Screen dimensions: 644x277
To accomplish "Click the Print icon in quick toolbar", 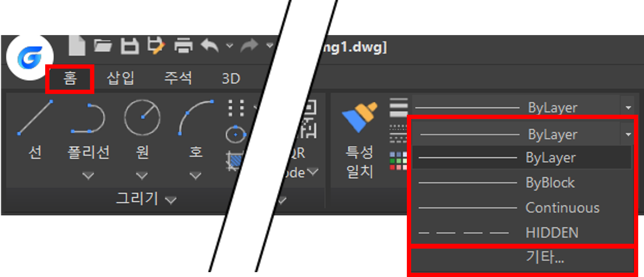I will click(x=183, y=46).
